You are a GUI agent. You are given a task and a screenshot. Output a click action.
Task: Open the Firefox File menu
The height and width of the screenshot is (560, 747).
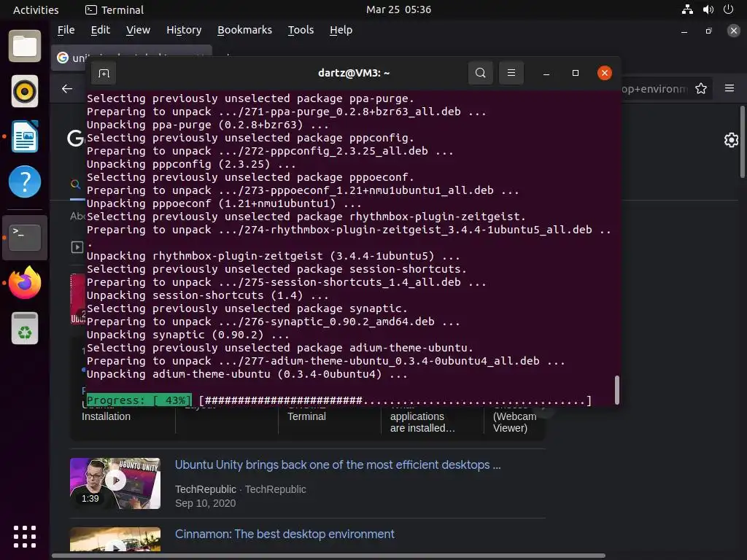pos(66,30)
